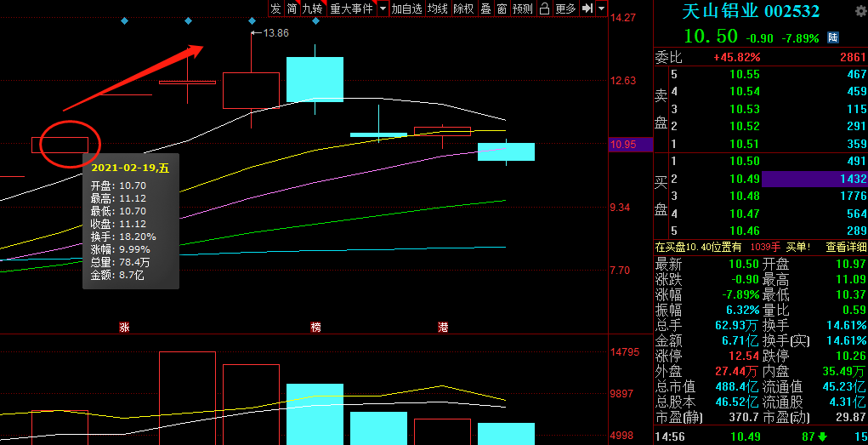The height and width of the screenshot is (445, 868).
Task: Select sell level 2 price 10.52
Action: coord(745,126)
